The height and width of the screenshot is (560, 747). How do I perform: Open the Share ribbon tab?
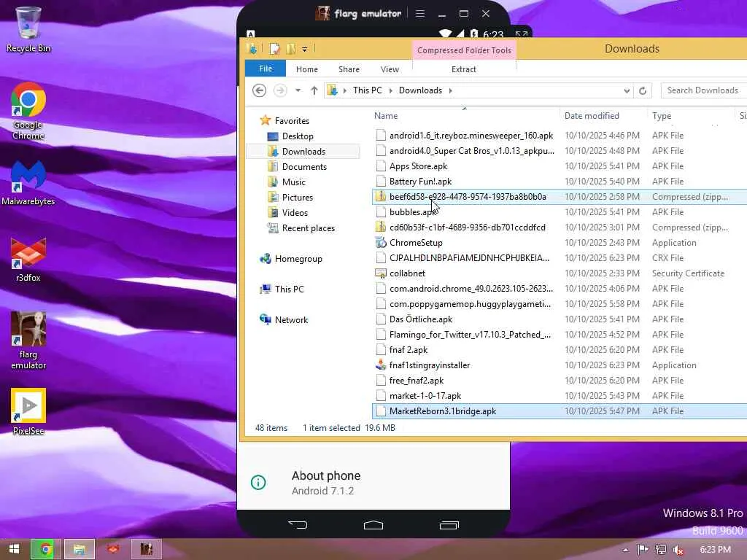tap(349, 69)
